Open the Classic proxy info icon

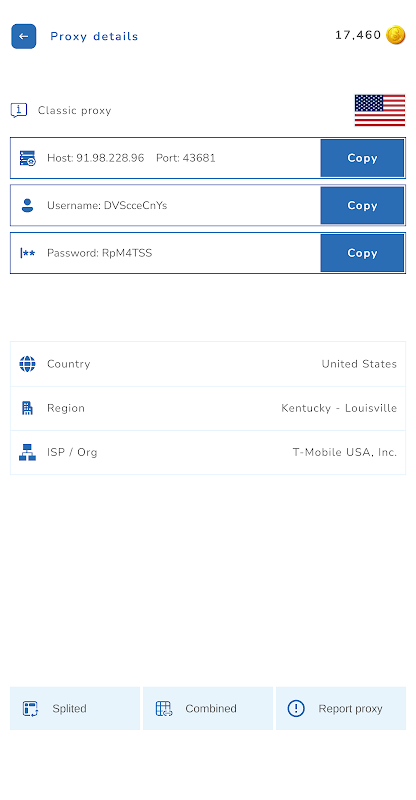tap(19, 110)
